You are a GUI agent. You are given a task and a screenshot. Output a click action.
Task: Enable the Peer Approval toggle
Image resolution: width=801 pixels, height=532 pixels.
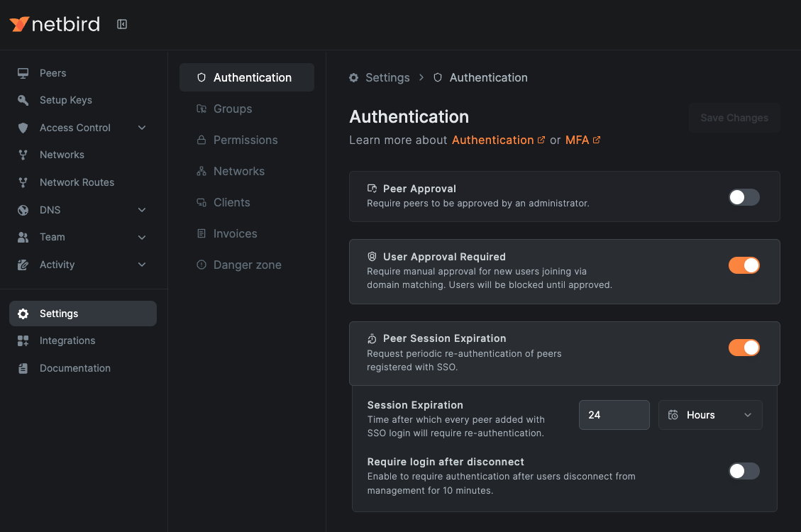pos(744,196)
